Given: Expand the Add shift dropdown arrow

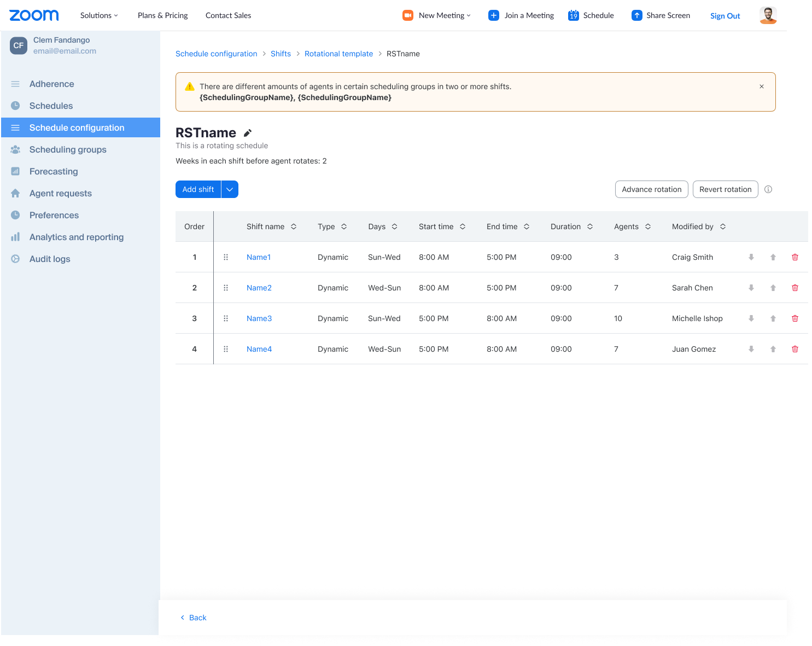Looking at the screenshot, I should pos(230,189).
